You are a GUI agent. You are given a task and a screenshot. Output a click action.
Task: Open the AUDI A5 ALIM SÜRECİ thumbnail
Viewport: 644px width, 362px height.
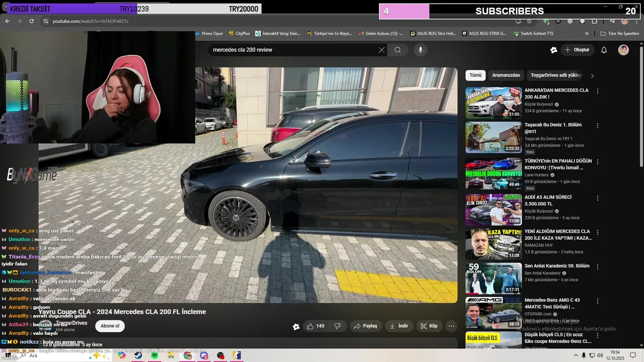[x=494, y=210]
